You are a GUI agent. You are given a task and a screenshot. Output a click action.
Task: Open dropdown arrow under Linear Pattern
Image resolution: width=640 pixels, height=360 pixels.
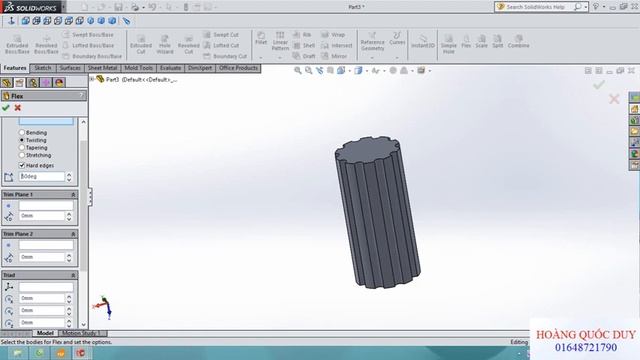(280, 58)
